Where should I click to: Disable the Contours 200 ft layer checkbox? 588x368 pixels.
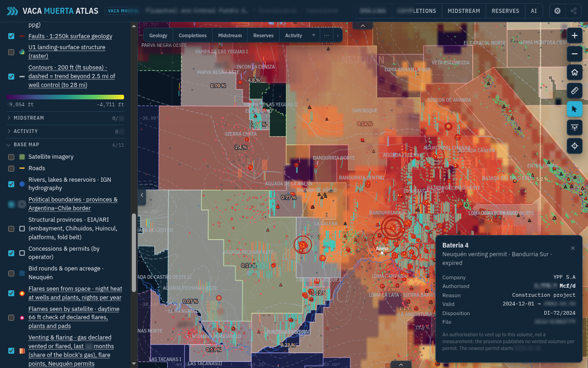(11, 76)
